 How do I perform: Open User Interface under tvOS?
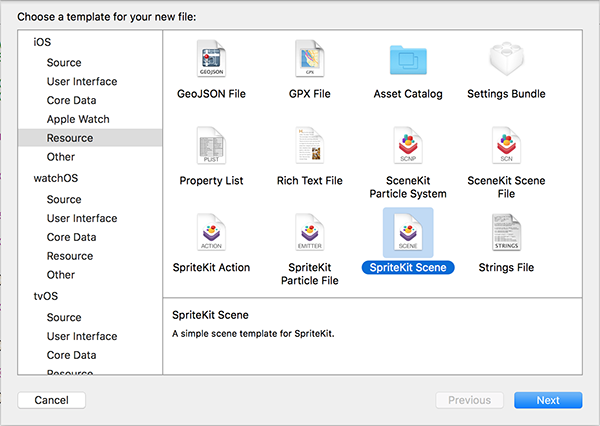[82, 336]
